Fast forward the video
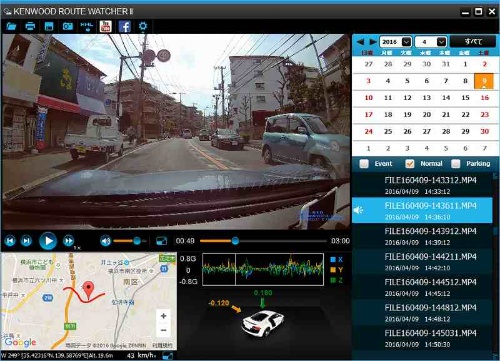Image resolution: width=500 pixels, height=361 pixels. tap(69, 241)
